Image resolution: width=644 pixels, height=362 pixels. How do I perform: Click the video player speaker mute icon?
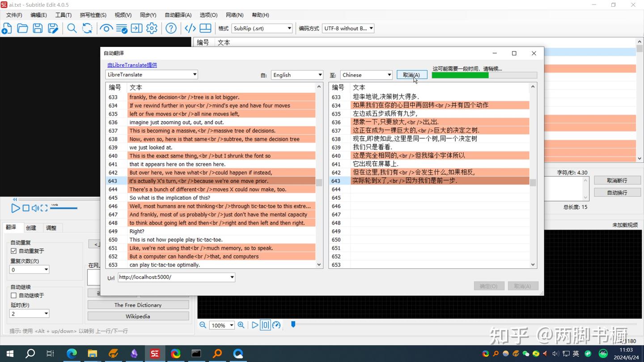click(35, 208)
